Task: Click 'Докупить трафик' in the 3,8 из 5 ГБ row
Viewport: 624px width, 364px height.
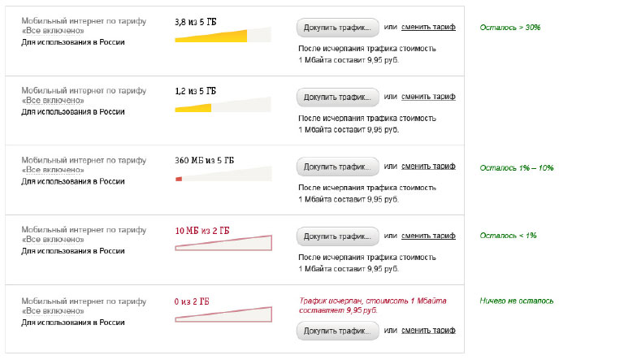Action: (x=337, y=27)
